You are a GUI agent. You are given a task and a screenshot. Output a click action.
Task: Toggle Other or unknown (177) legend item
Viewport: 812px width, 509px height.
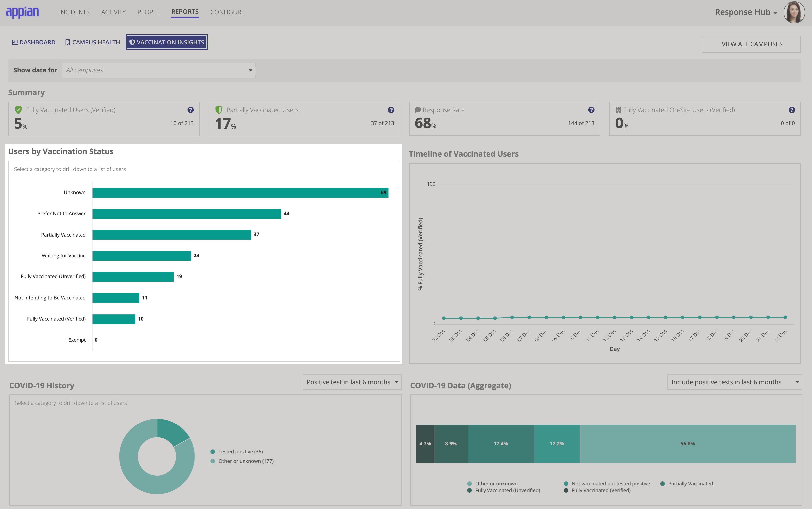(242, 461)
